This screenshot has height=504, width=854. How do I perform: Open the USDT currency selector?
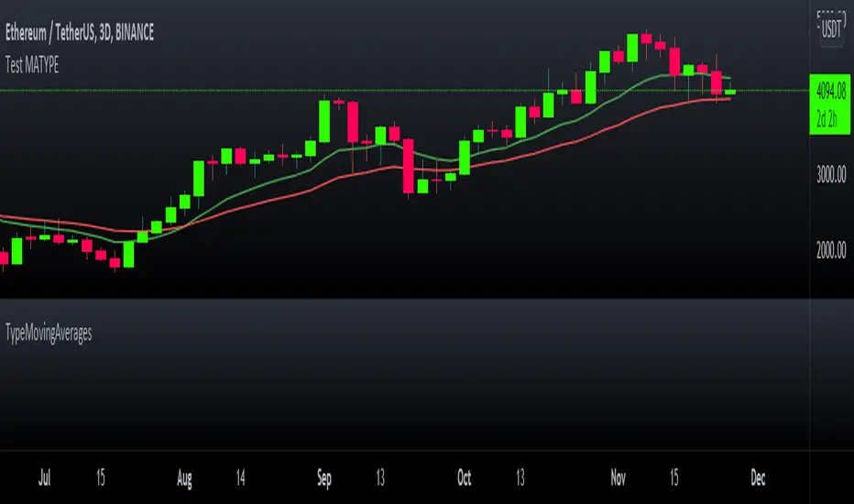click(x=831, y=28)
